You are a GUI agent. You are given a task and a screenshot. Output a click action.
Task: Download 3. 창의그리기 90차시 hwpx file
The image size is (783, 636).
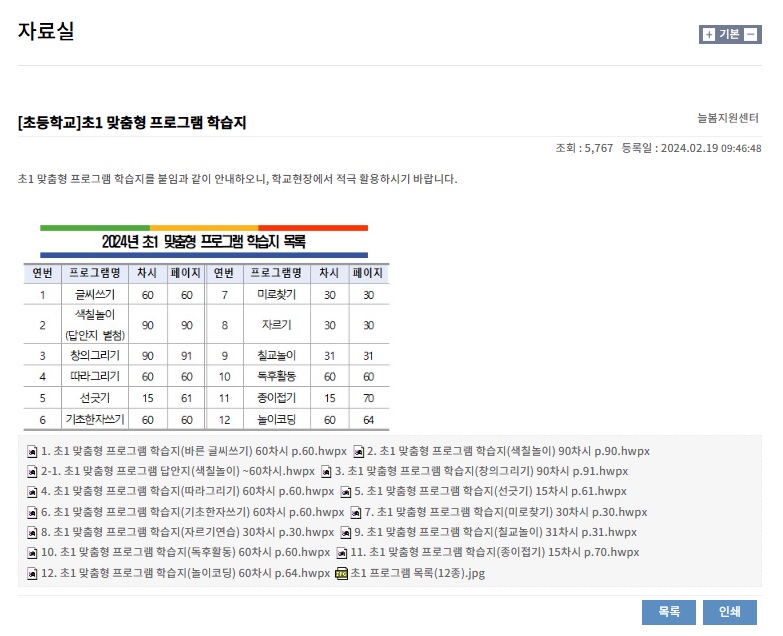coord(481,471)
